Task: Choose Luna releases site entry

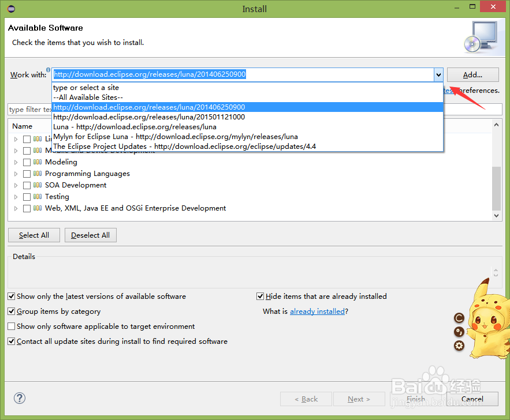Action: (x=248, y=127)
